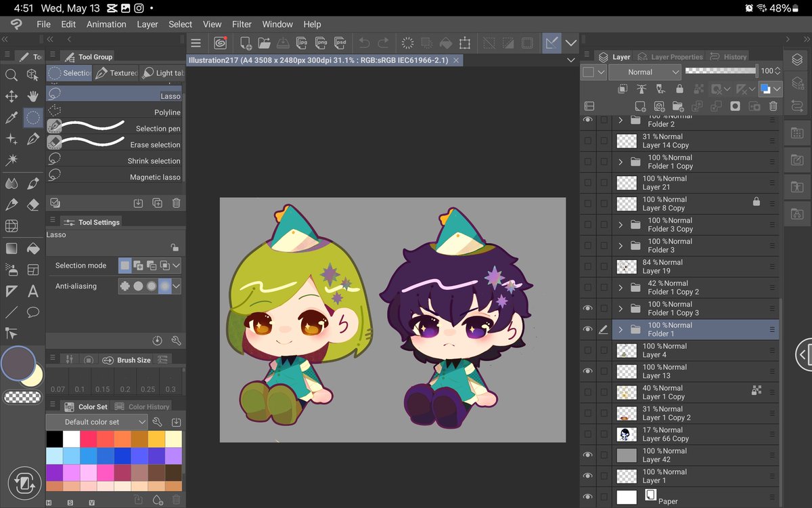This screenshot has width=812, height=508.
Task: Expand Folder 3 layer group
Action: [x=621, y=246]
